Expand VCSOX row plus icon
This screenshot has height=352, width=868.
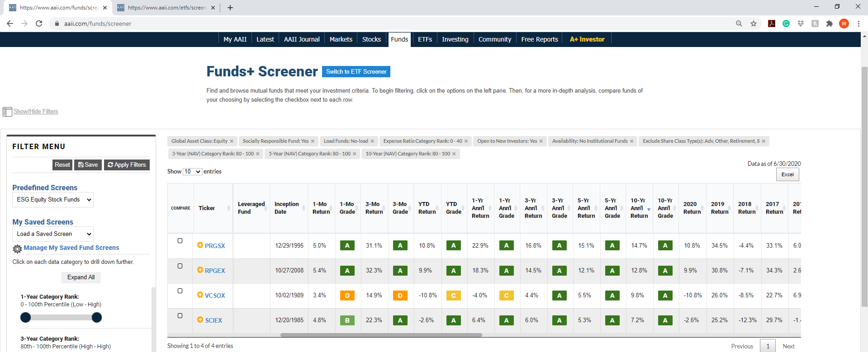coord(200,295)
